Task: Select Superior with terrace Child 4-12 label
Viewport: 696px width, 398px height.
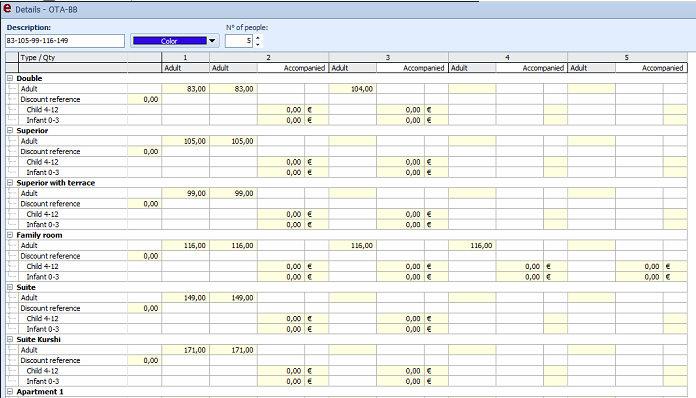Action: [42, 214]
